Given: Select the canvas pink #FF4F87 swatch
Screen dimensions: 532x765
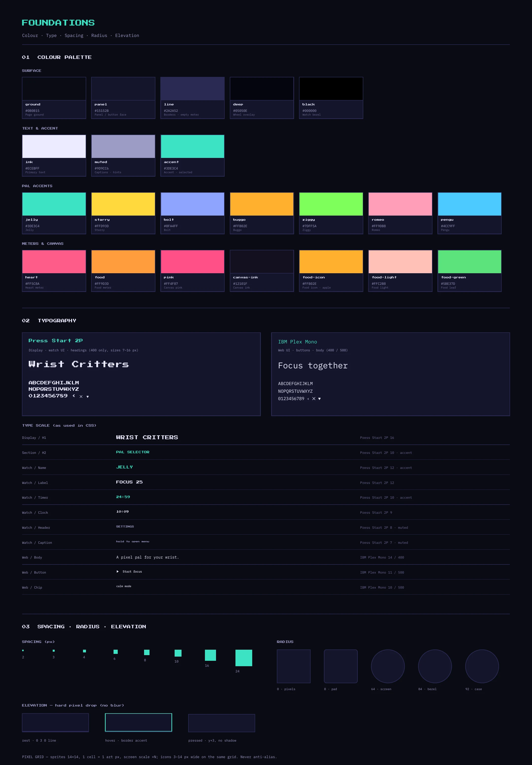Looking at the screenshot, I should pyautogui.click(x=193, y=271).
